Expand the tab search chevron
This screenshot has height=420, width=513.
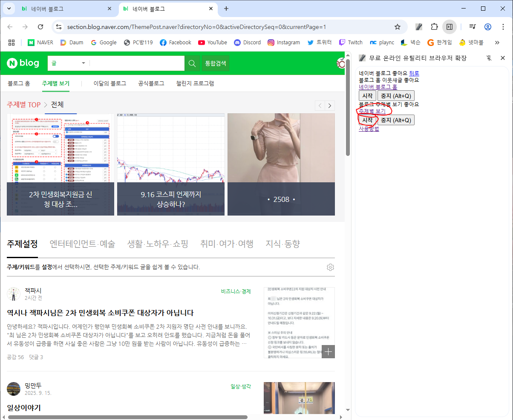click(9, 9)
